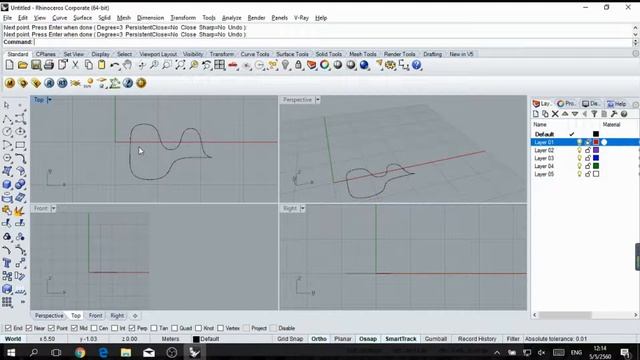Screen dimensions: 640x360
Task: Open Options with the gear icon
Action: [x=391, y=65]
